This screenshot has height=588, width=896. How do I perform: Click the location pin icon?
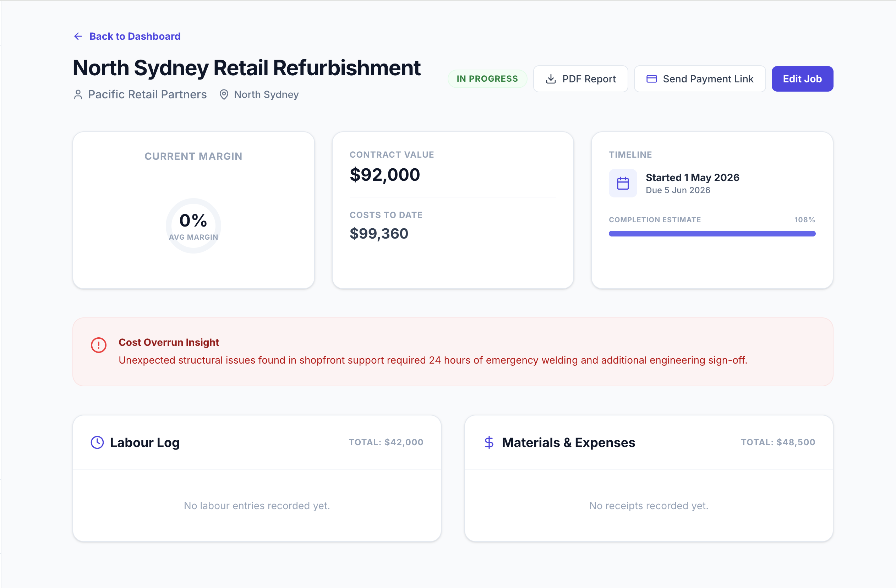(x=224, y=94)
